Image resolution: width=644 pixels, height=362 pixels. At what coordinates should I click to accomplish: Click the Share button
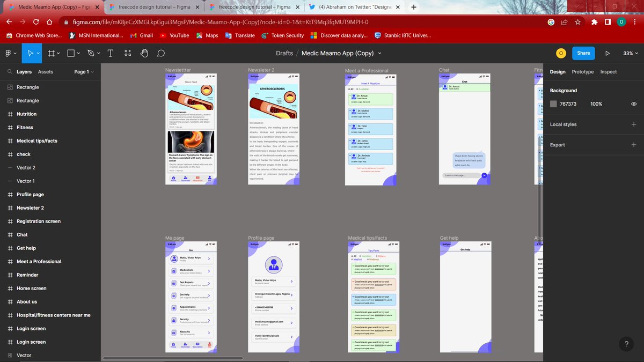(583, 53)
